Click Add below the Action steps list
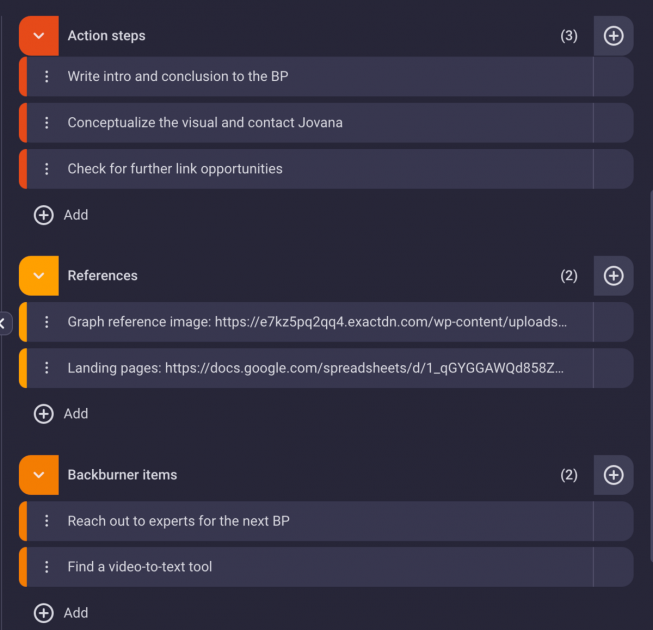 click(x=61, y=215)
